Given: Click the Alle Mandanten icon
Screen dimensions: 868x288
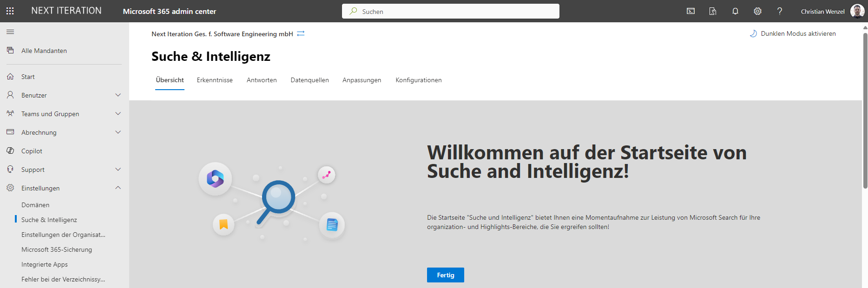Looking at the screenshot, I should pos(10,50).
